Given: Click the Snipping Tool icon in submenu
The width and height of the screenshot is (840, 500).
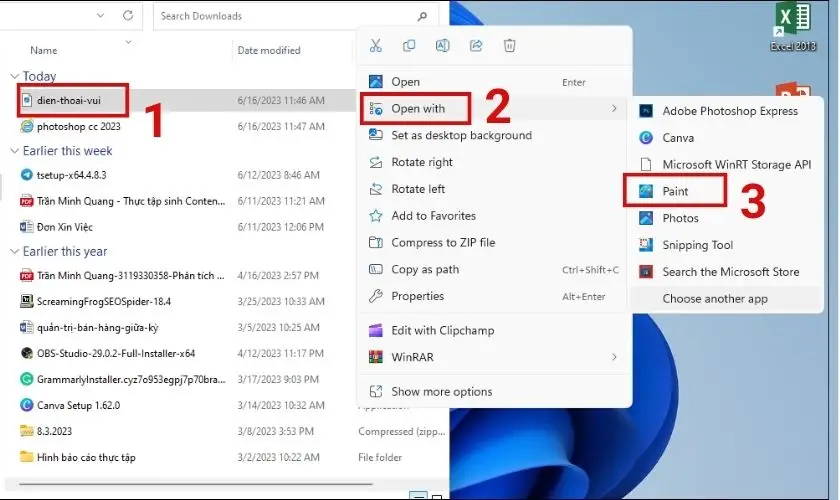Looking at the screenshot, I should click(646, 245).
